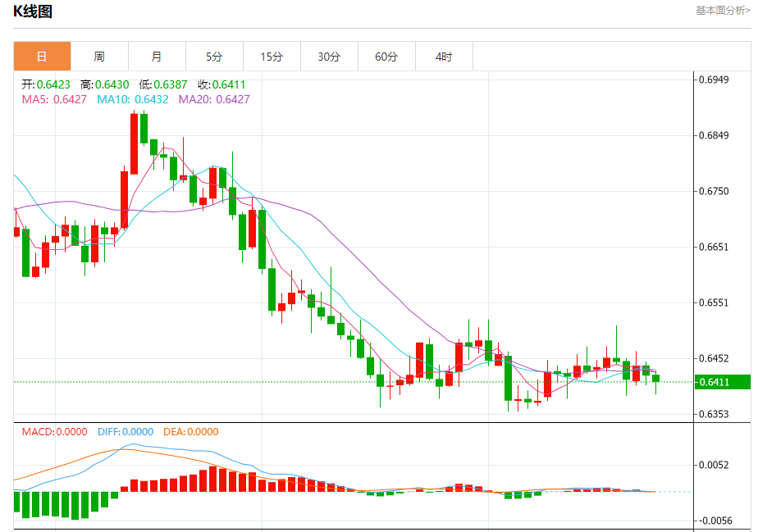Click the 0.6849 price axis label
The height and width of the screenshot is (532, 758).
pyautogui.click(x=714, y=135)
